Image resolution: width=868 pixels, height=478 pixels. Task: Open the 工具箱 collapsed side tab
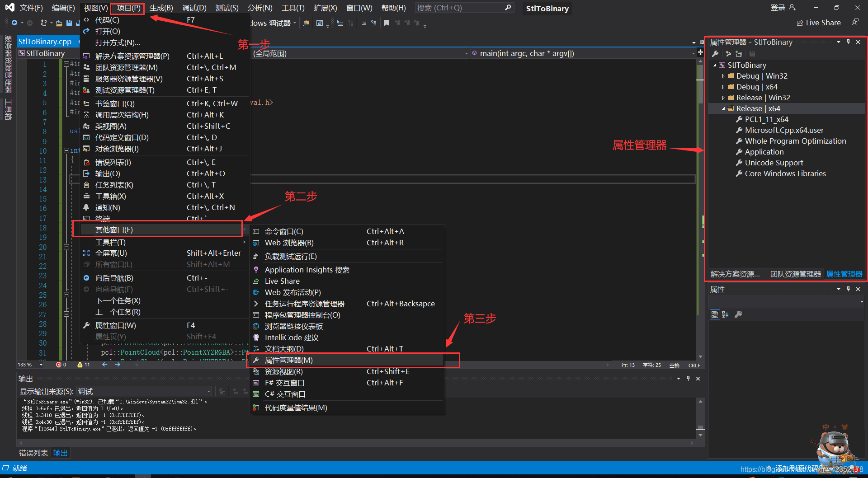8,110
